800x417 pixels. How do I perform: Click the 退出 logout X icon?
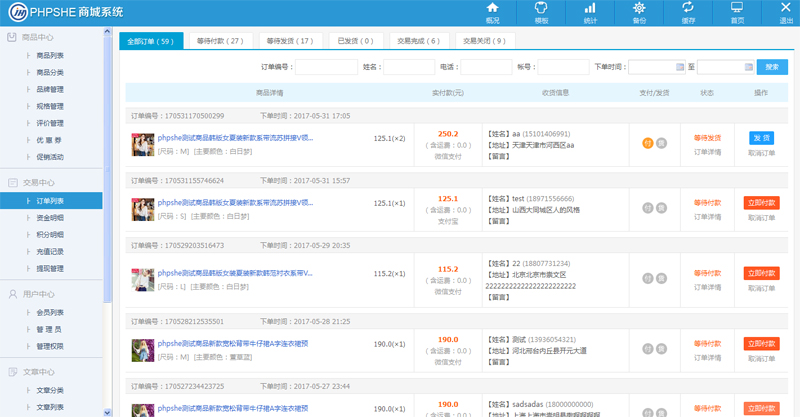coord(785,11)
